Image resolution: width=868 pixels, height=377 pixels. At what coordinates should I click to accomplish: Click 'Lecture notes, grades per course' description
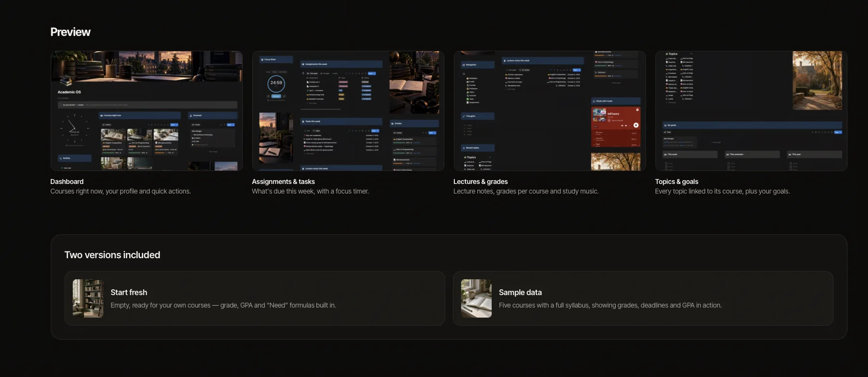tap(526, 191)
